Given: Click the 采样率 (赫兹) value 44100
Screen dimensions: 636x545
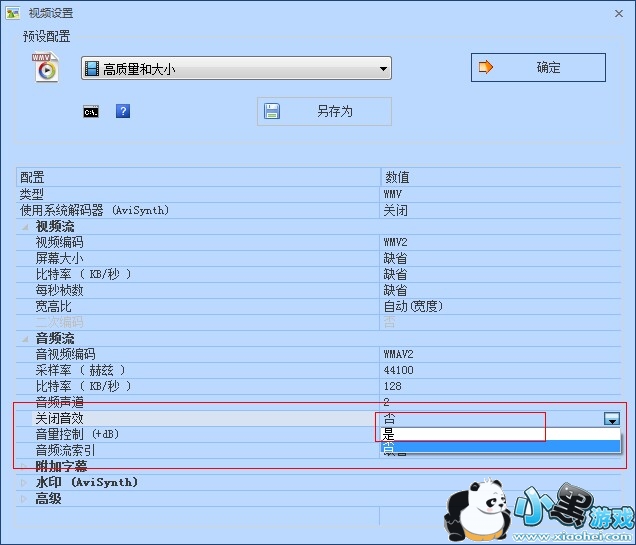Looking at the screenshot, I should 399,370.
